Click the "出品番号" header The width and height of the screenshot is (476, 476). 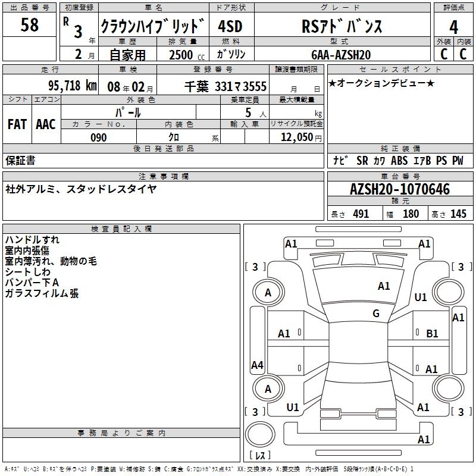tap(29, 8)
